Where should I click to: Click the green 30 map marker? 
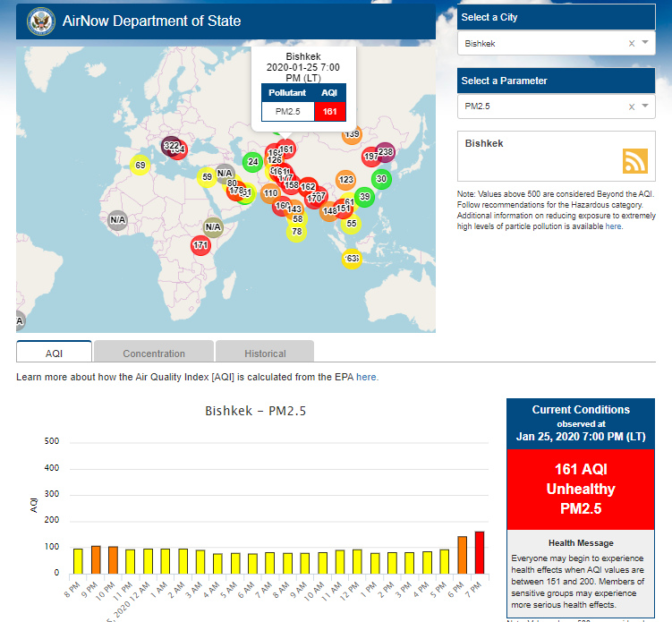coord(381,179)
